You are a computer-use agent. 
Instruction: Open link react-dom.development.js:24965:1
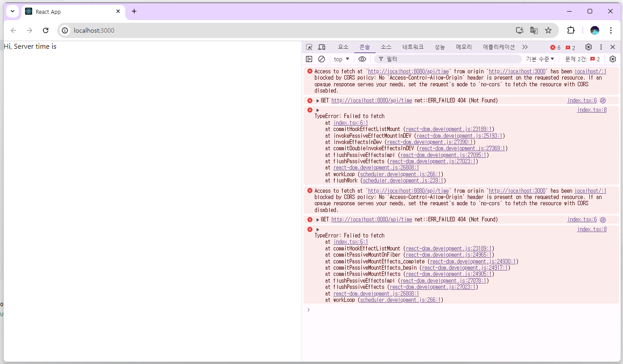(449, 255)
